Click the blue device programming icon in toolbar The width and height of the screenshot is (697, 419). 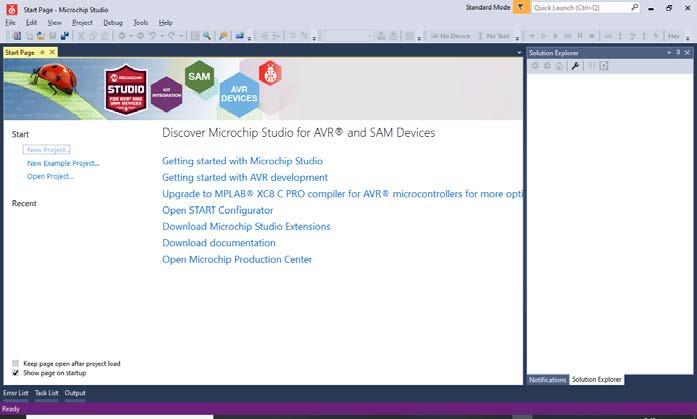[240, 36]
